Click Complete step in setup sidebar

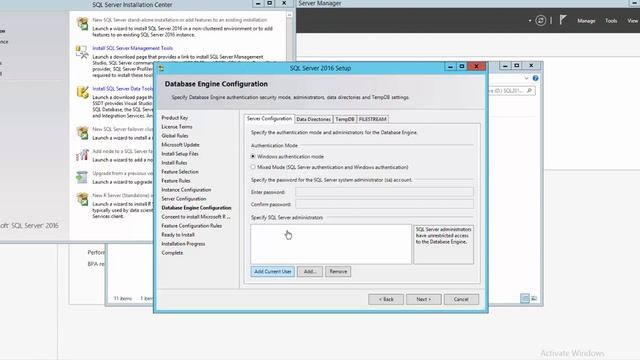tap(172, 253)
